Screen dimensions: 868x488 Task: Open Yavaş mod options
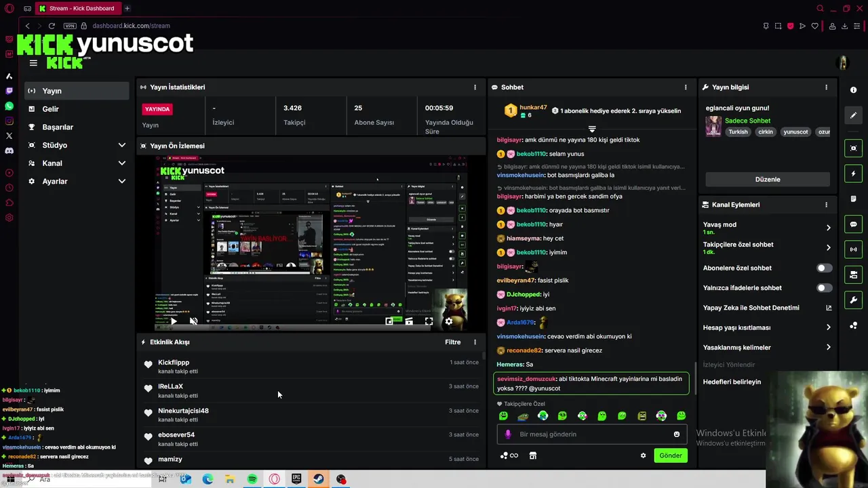pyautogui.click(x=766, y=228)
